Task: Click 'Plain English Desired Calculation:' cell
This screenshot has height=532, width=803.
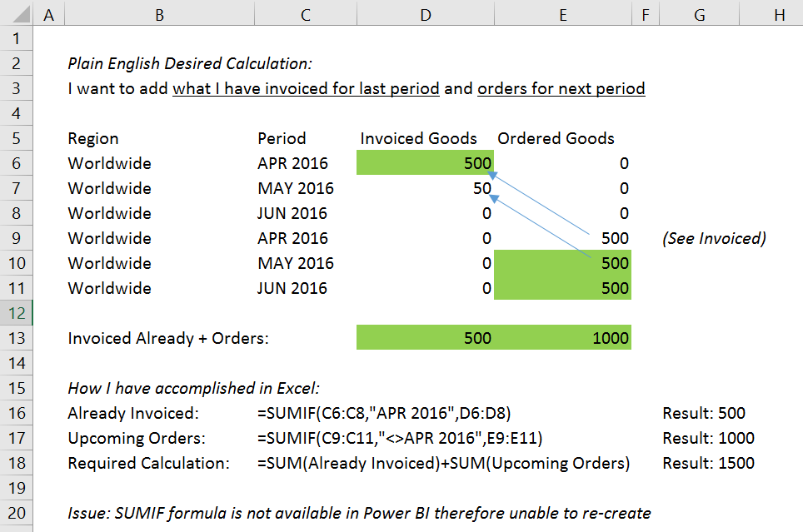Action: 190,63
